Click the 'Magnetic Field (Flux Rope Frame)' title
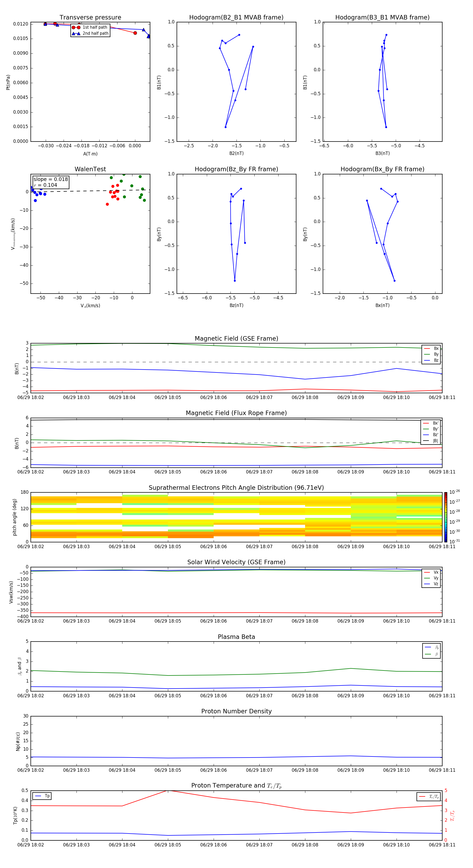Screen dimensions: 473x868 [236, 413]
